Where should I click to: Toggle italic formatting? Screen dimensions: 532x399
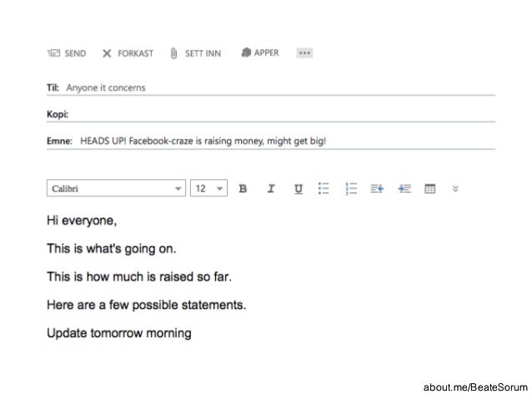click(x=271, y=188)
